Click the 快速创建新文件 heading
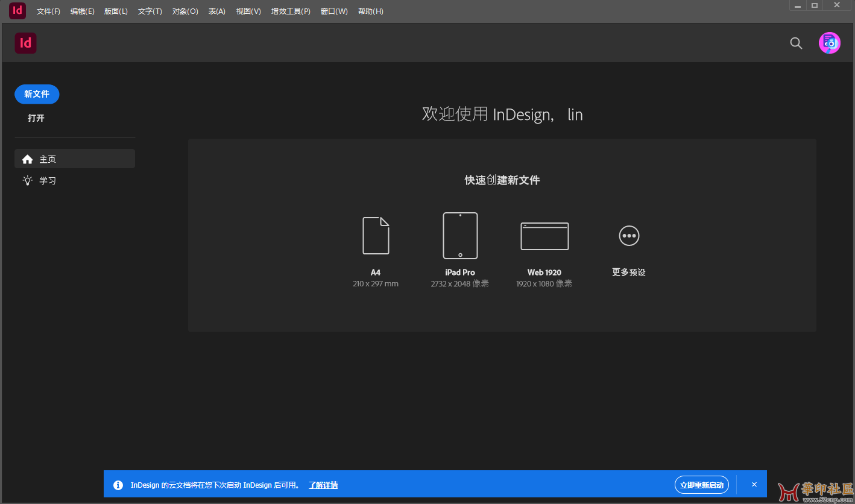The width and height of the screenshot is (855, 504). click(x=502, y=180)
